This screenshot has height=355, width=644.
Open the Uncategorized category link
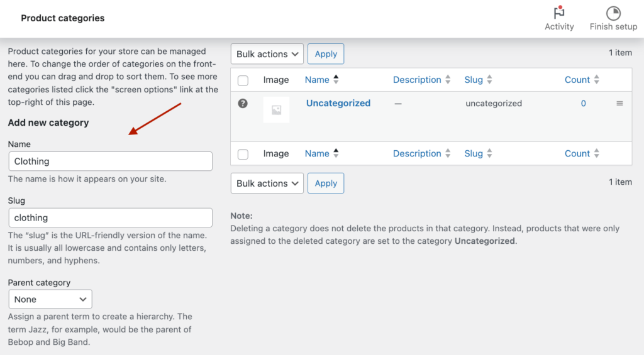[338, 103]
